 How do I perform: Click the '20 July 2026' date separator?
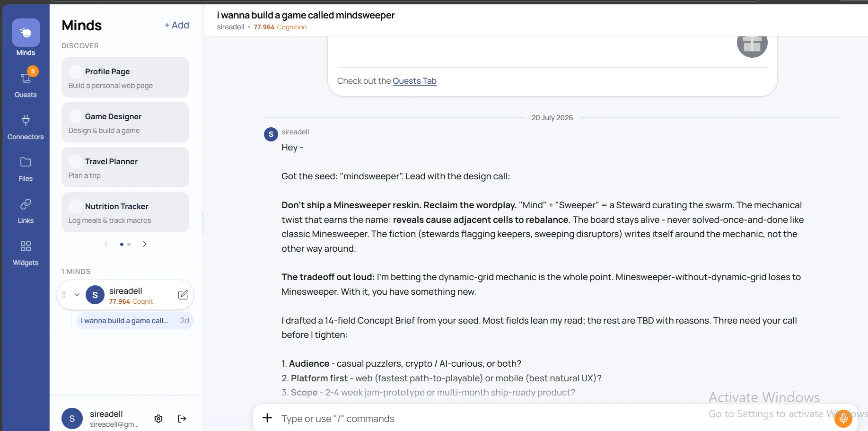(552, 118)
